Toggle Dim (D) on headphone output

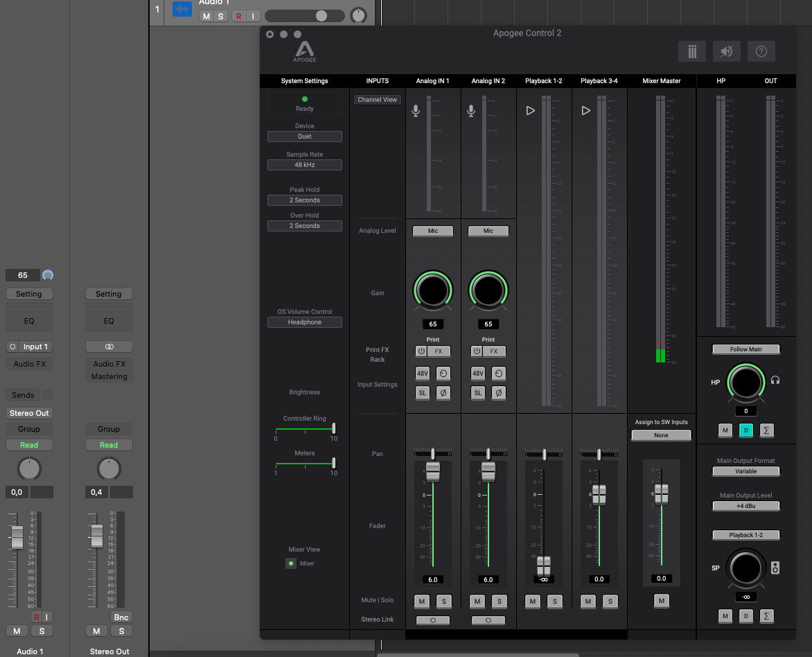point(745,430)
